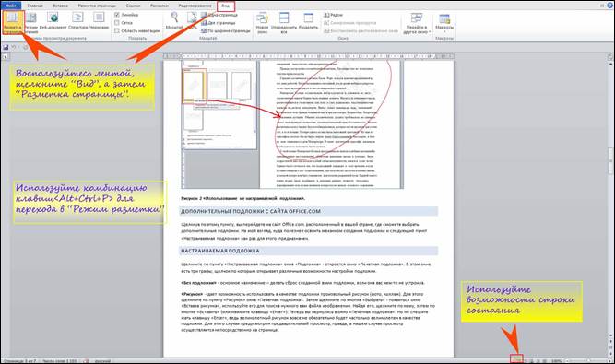Click the print layout icon in status bar
615x364 pixels.
[x=517, y=359]
